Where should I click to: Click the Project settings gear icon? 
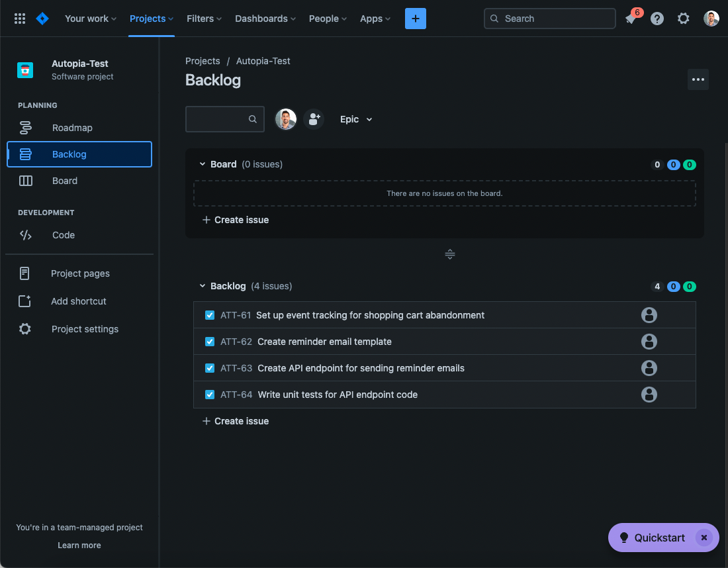pyautogui.click(x=25, y=329)
